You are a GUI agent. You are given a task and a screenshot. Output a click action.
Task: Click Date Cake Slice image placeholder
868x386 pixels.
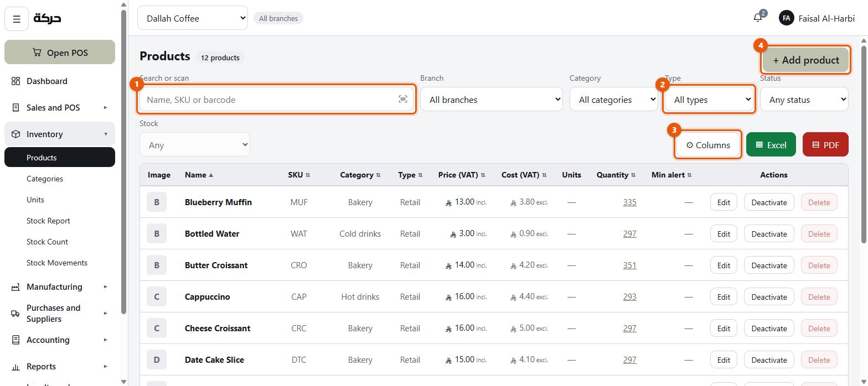pyautogui.click(x=157, y=360)
